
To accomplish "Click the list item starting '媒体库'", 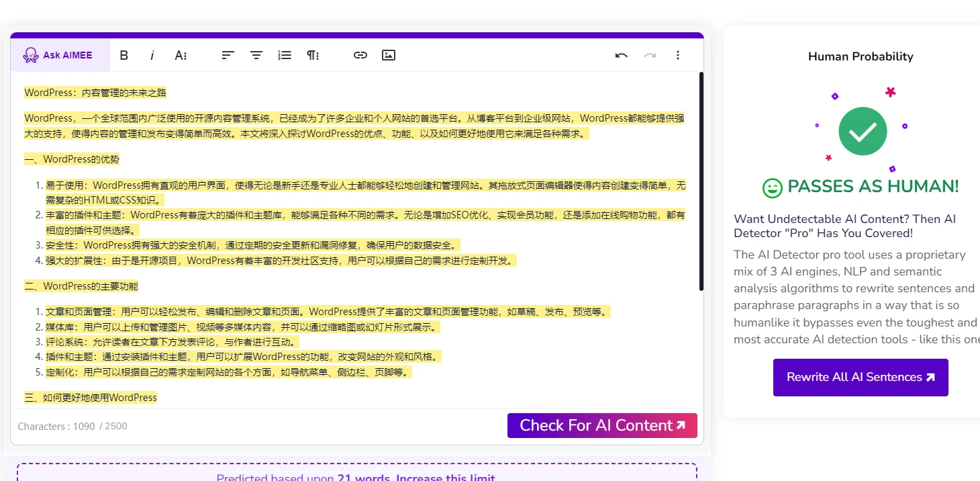I will click(x=243, y=327).
